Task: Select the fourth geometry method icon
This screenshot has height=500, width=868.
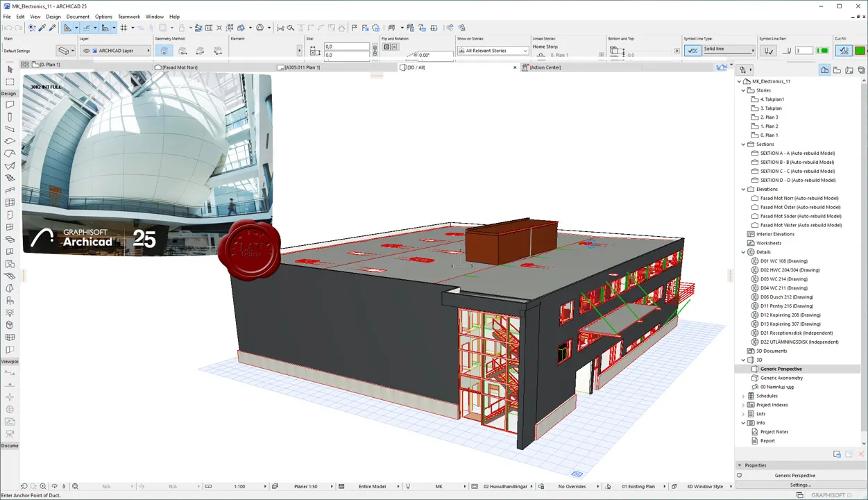Action: [218, 51]
